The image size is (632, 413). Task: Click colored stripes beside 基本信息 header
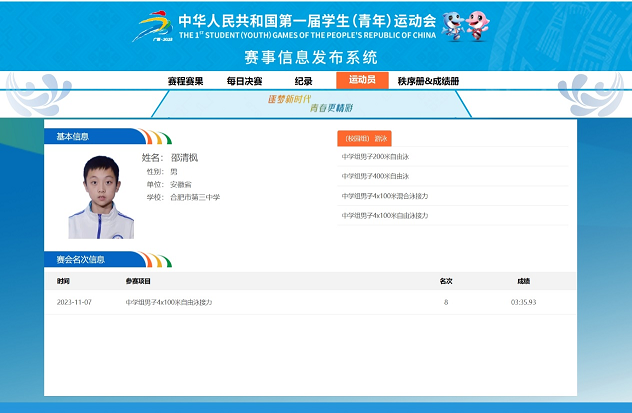tap(157, 137)
